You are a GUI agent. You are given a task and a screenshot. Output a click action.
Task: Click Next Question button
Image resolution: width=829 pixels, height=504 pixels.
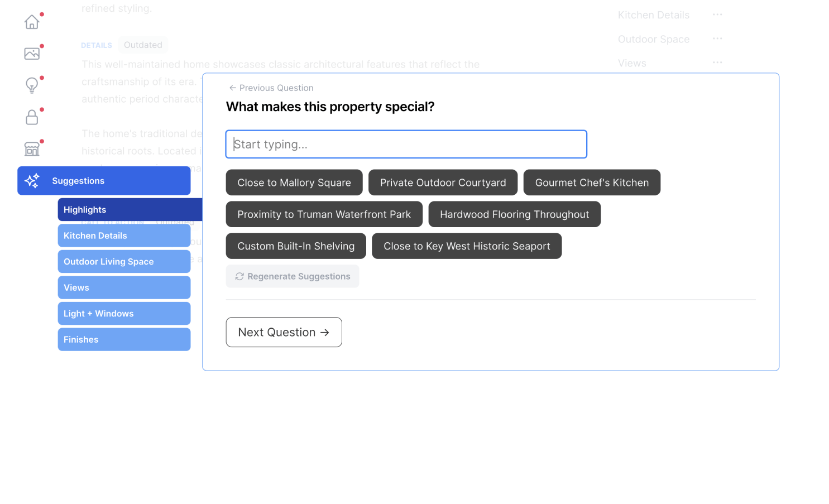point(284,333)
